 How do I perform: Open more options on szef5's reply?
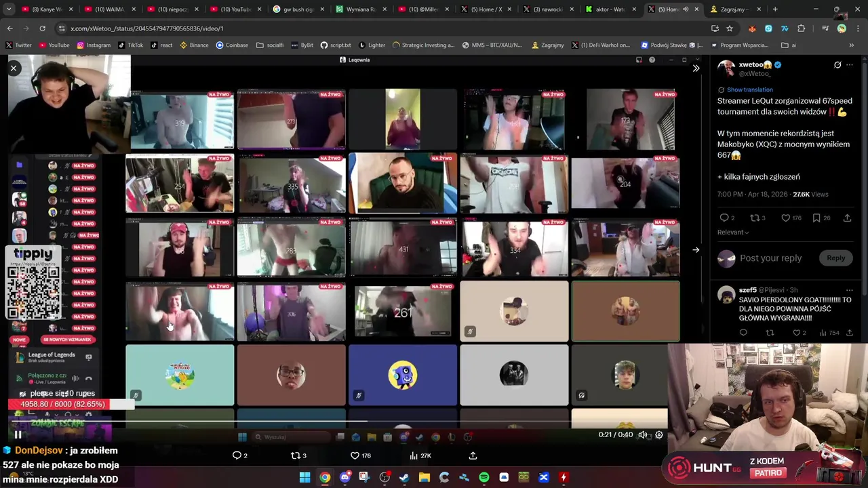pyautogui.click(x=850, y=290)
